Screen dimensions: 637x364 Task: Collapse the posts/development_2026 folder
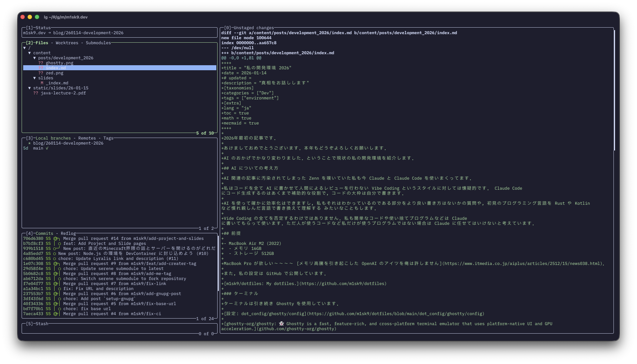tap(34, 58)
